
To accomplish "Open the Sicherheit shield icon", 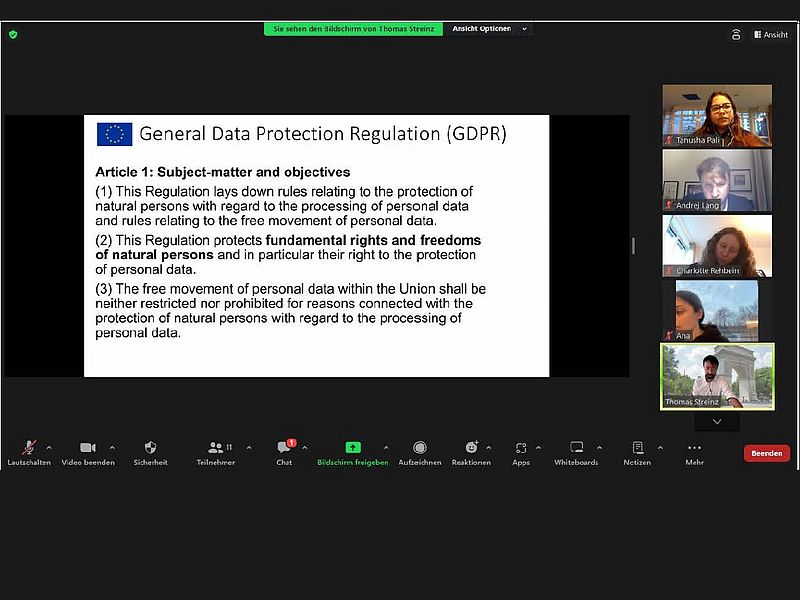I will tap(150, 449).
